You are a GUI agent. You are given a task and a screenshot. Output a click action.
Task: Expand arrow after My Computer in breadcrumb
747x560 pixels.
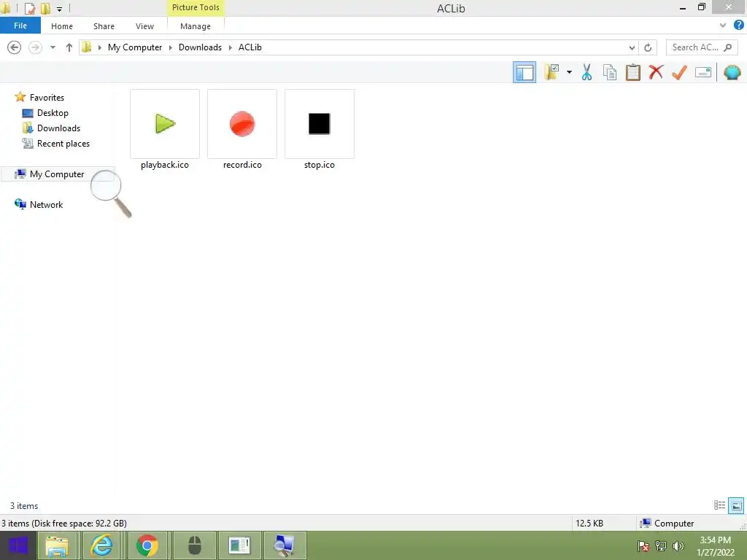coord(170,47)
